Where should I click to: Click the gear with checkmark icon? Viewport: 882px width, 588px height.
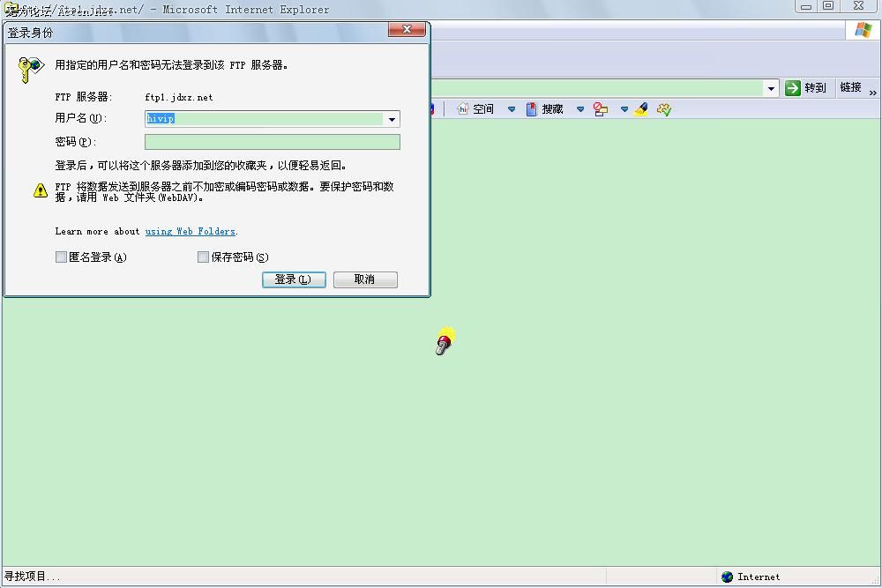tap(664, 109)
